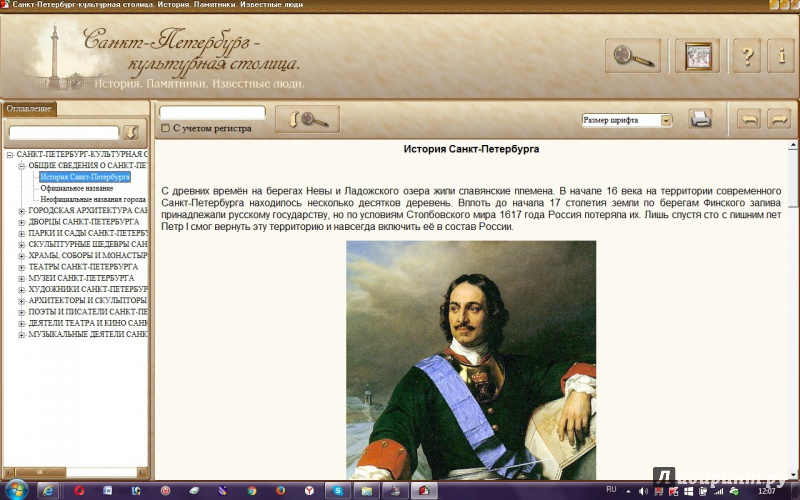
Task: Expand 'АРХИТЕКТОРЫ И СКУЛЬПТОРЫ' tree node
Action: click(x=21, y=301)
